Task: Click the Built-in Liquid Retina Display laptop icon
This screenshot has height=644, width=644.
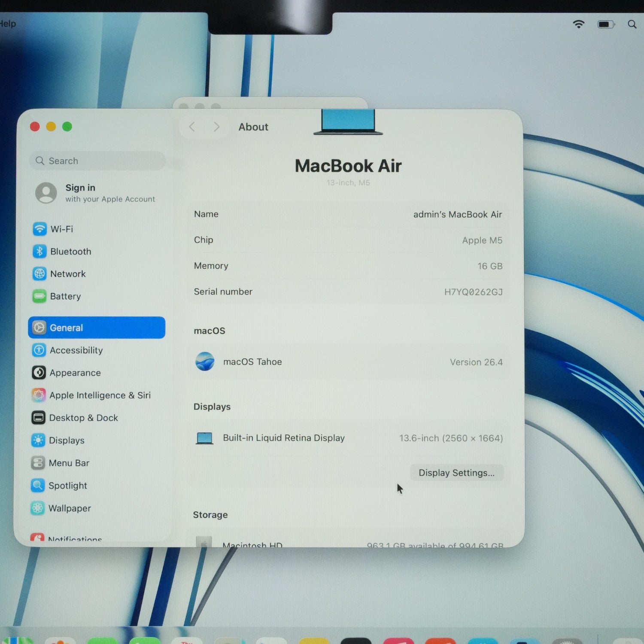Action: (x=204, y=438)
